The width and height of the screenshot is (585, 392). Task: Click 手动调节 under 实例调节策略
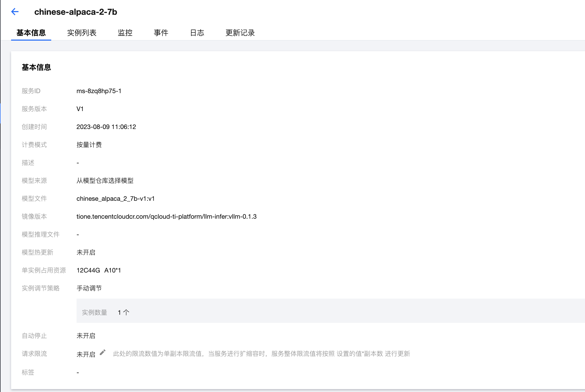[89, 288]
